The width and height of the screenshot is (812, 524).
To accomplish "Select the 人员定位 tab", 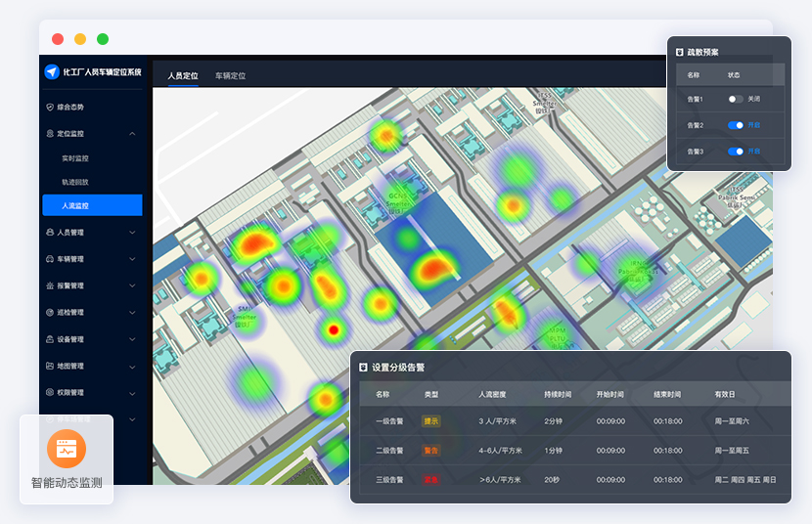I will pos(183,75).
